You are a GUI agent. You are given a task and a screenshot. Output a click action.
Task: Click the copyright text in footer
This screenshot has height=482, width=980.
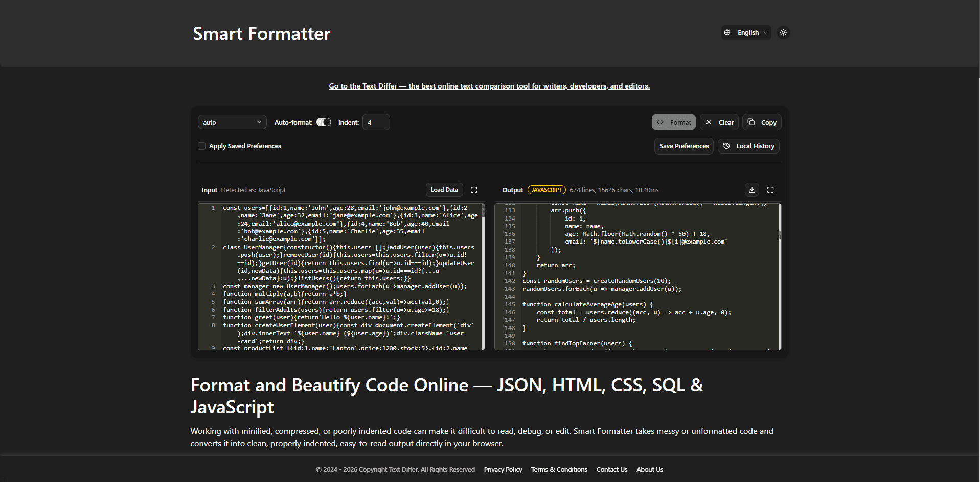[x=395, y=470]
